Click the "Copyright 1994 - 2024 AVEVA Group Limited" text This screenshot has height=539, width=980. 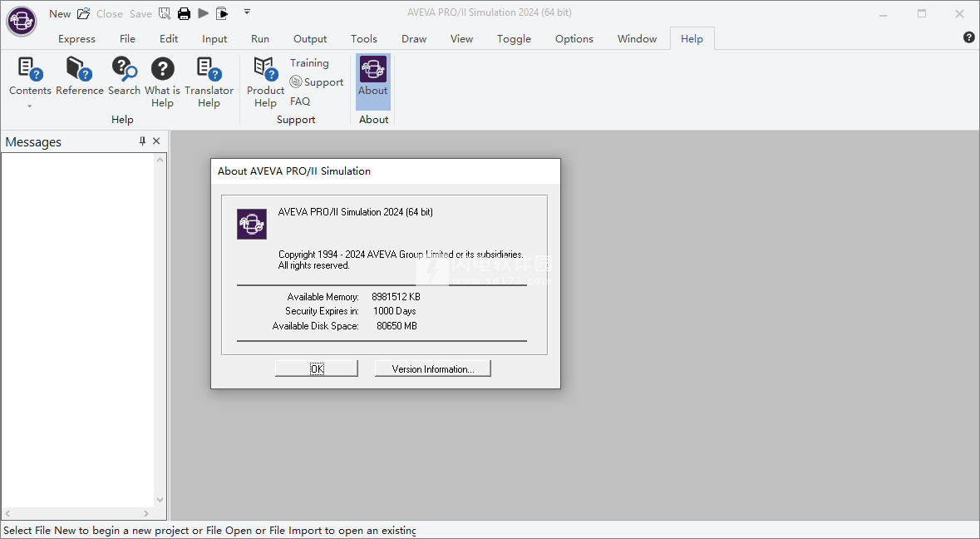[366, 255]
